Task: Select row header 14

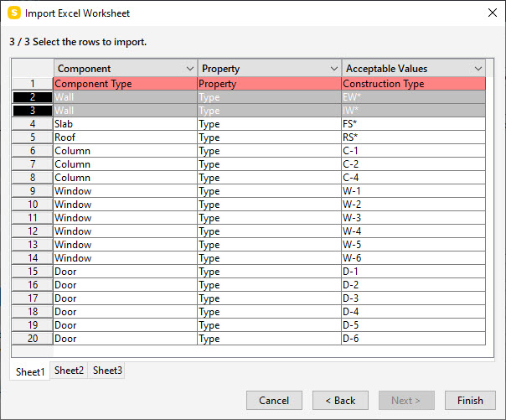Action: [x=33, y=258]
